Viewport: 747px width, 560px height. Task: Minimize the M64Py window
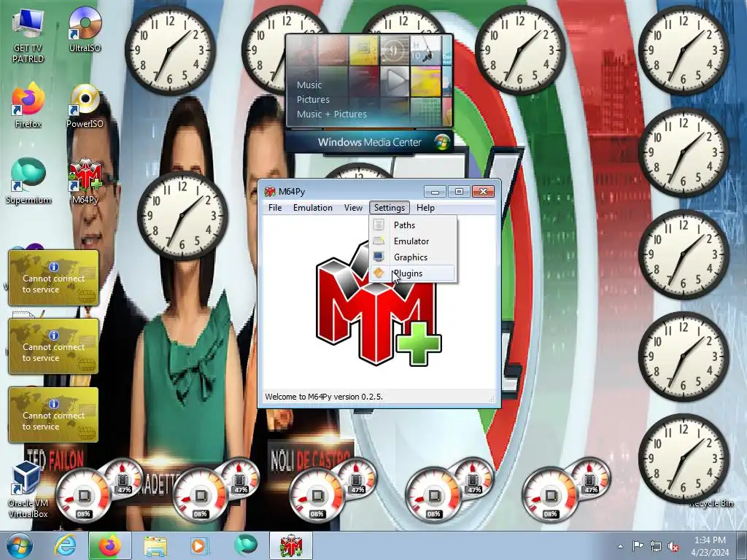435,192
